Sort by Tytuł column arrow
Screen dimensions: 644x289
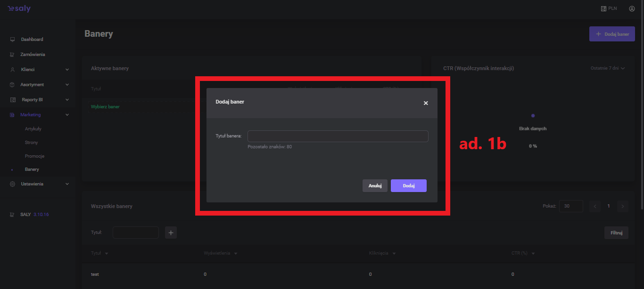point(107,254)
